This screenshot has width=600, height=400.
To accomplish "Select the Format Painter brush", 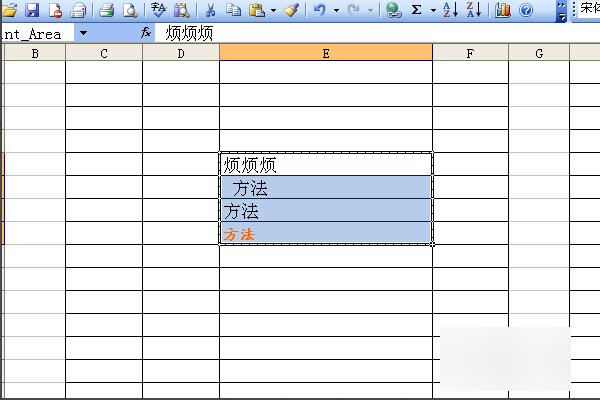I will coord(292,10).
